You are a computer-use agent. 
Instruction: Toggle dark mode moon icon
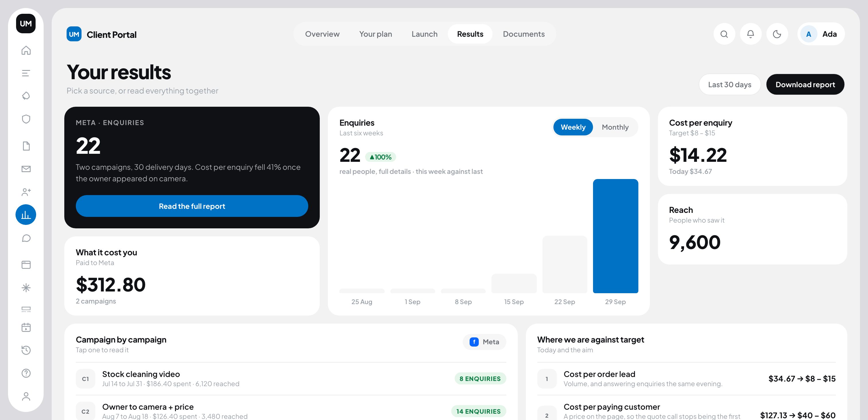[x=777, y=34]
